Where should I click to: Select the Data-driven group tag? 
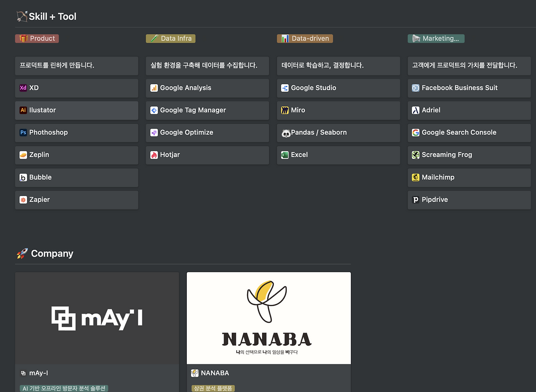tap(305, 39)
